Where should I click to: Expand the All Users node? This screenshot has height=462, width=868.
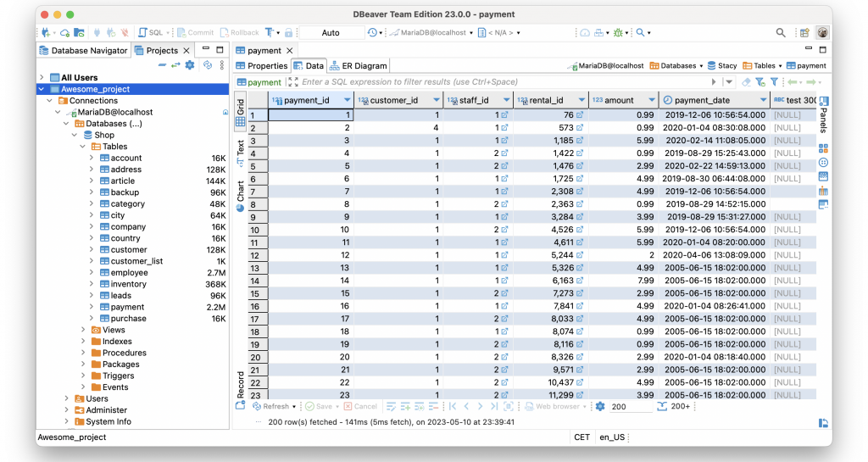[x=42, y=77]
